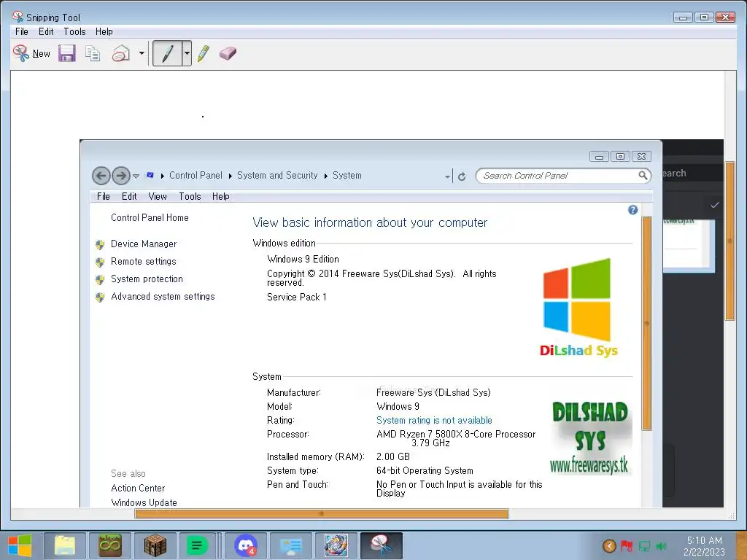Image resolution: width=747 pixels, height=560 pixels.
Task: Click the Dilshad Sys www.freewaresys.tk logo
Action: [590, 438]
